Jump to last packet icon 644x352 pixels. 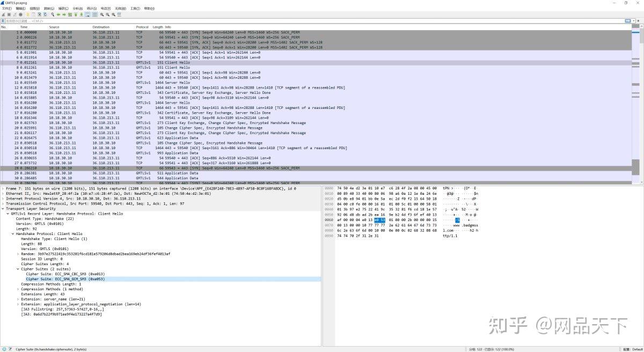tap(82, 14)
